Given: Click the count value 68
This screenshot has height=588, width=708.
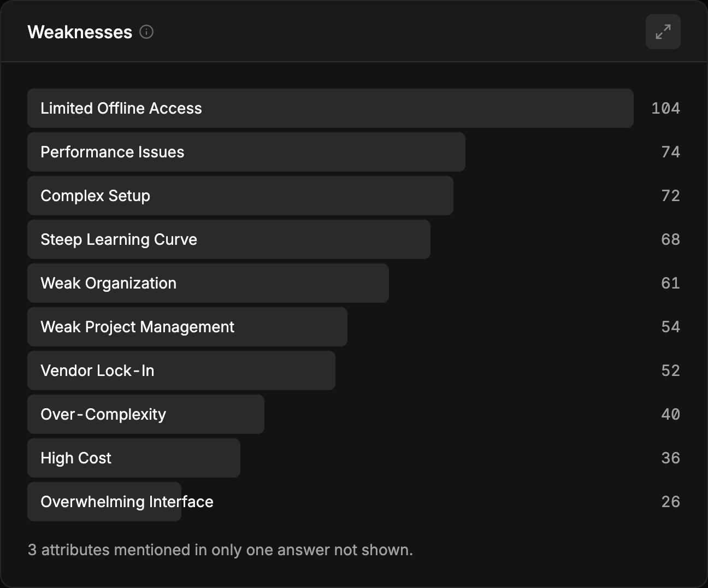Looking at the screenshot, I should (x=670, y=239).
